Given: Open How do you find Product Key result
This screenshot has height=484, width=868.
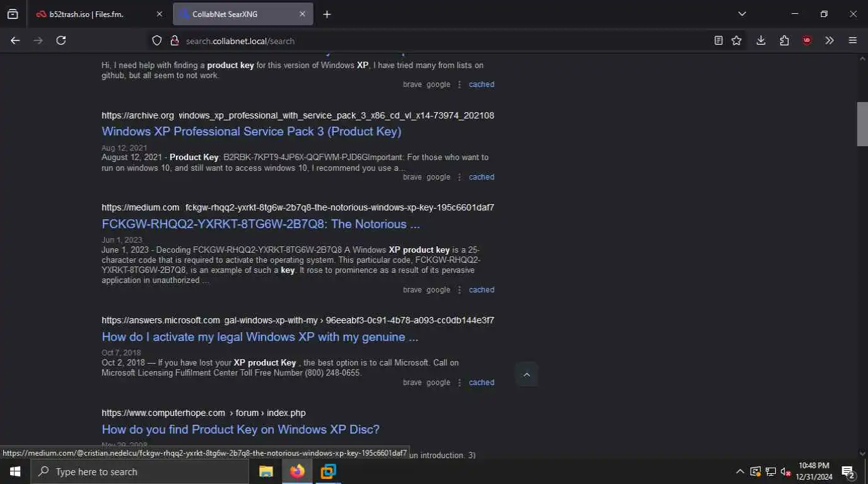Looking at the screenshot, I should [x=240, y=429].
